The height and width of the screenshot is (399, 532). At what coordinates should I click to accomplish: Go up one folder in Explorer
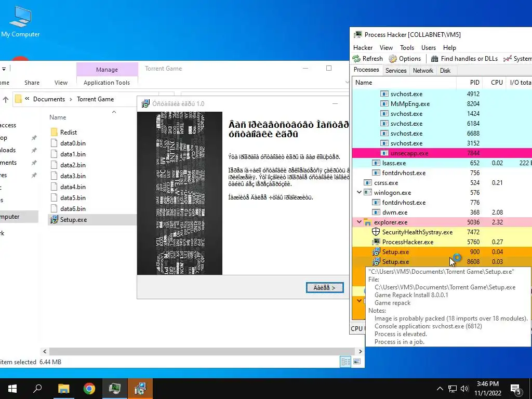(6, 99)
